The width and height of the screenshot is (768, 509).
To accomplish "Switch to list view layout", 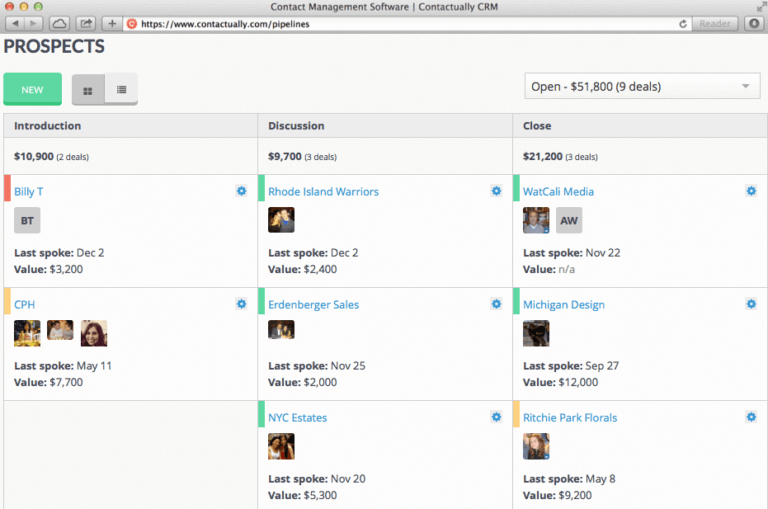I will tap(121, 90).
